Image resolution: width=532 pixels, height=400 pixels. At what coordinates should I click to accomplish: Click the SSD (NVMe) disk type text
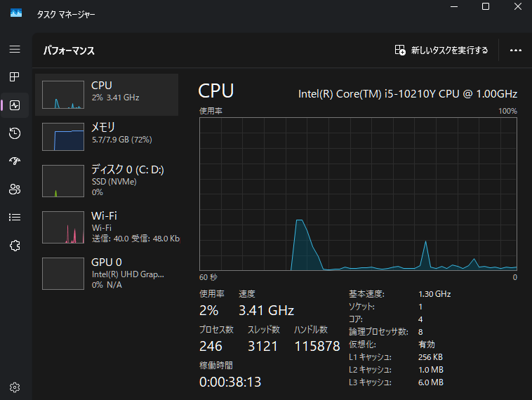tap(114, 182)
